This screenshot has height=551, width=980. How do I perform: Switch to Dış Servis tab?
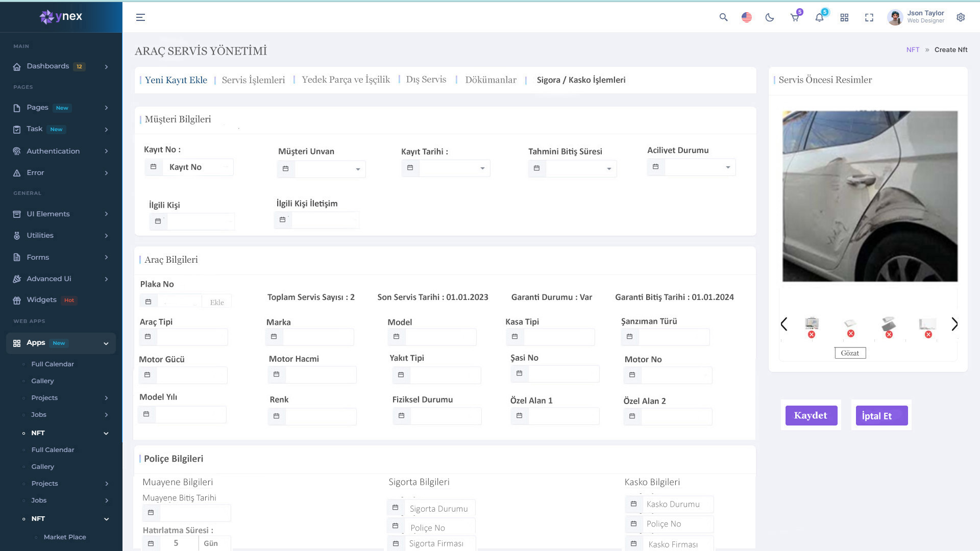pos(426,80)
